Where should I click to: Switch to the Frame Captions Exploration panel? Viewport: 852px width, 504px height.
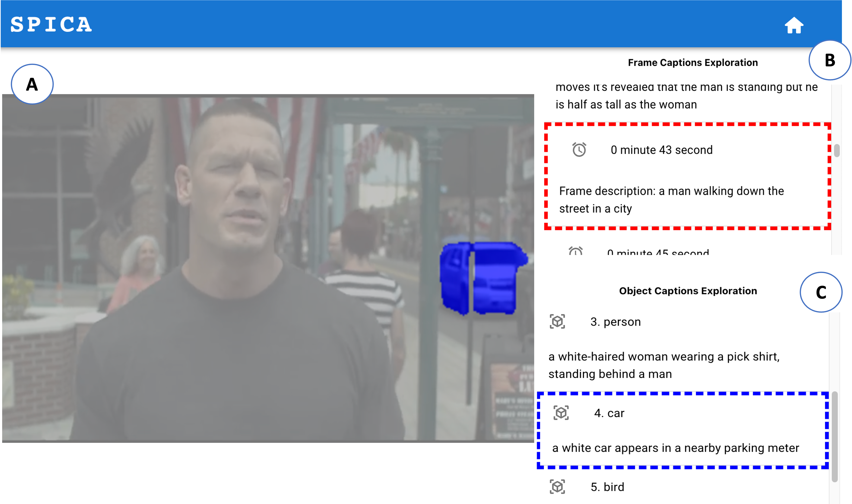[692, 62]
